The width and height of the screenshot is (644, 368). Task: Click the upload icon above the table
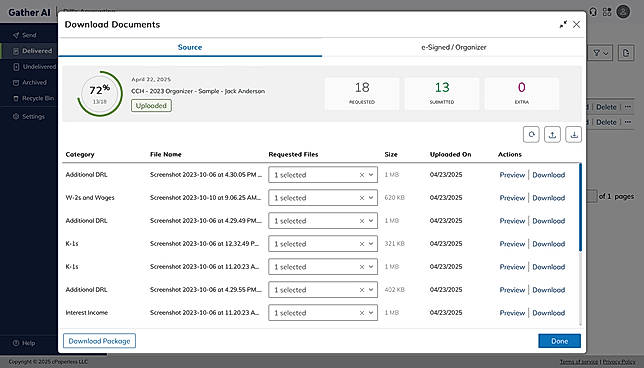(x=552, y=135)
